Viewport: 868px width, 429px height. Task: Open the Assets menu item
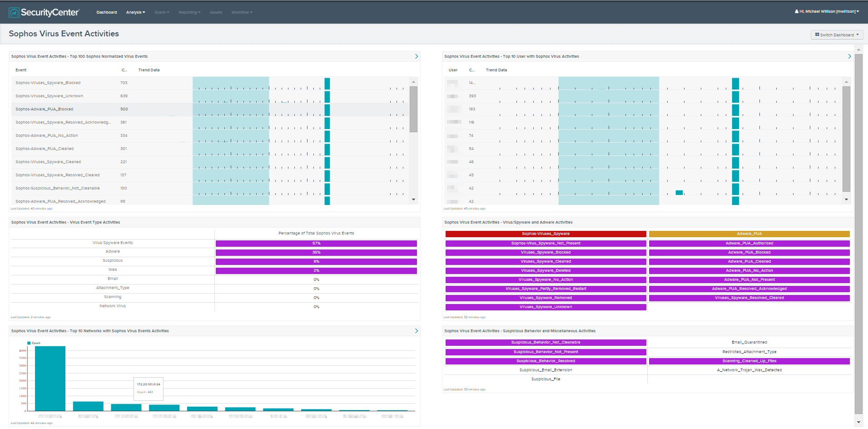[216, 12]
